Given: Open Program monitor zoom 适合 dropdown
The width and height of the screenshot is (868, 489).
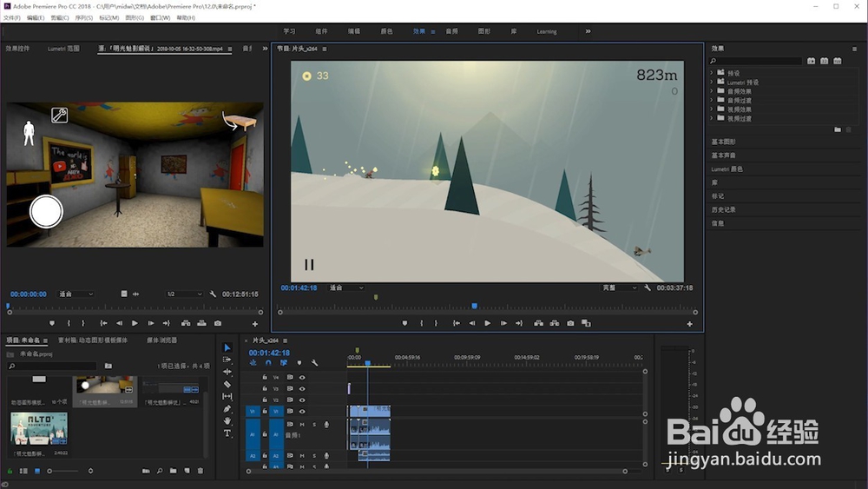Looking at the screenshot, I should (346, 288).
